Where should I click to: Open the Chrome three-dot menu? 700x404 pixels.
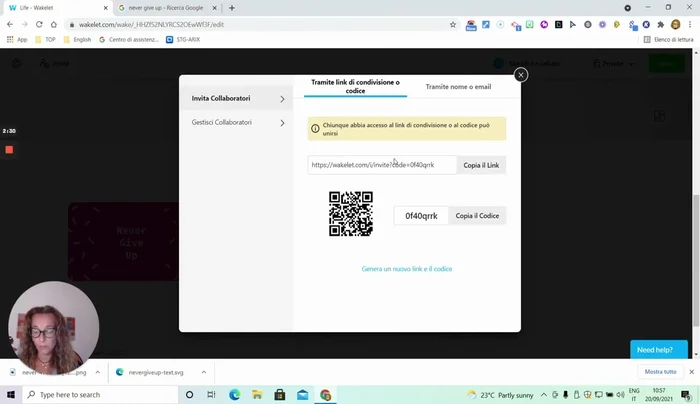click(x=690, y=25)
